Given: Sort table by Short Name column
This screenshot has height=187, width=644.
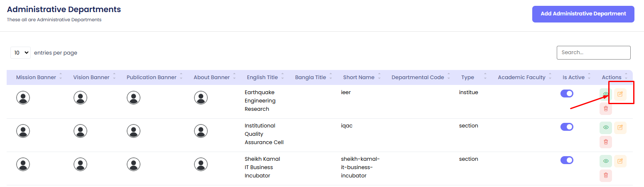Looking at the screenshot, I should click(359, 77).
